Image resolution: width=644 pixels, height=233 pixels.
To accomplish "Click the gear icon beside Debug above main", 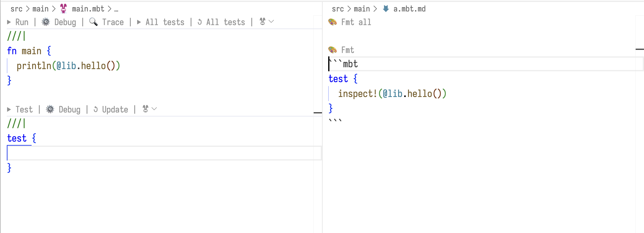I will (46, 22).
